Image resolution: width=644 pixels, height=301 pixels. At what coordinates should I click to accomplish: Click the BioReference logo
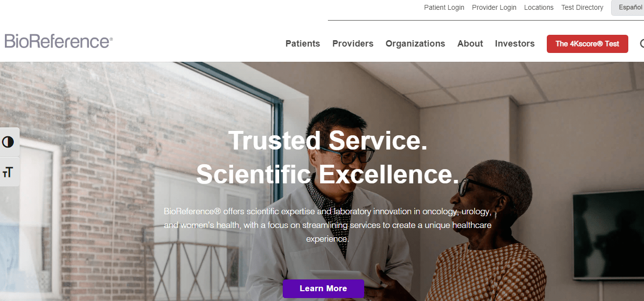[x=58, y=41]
